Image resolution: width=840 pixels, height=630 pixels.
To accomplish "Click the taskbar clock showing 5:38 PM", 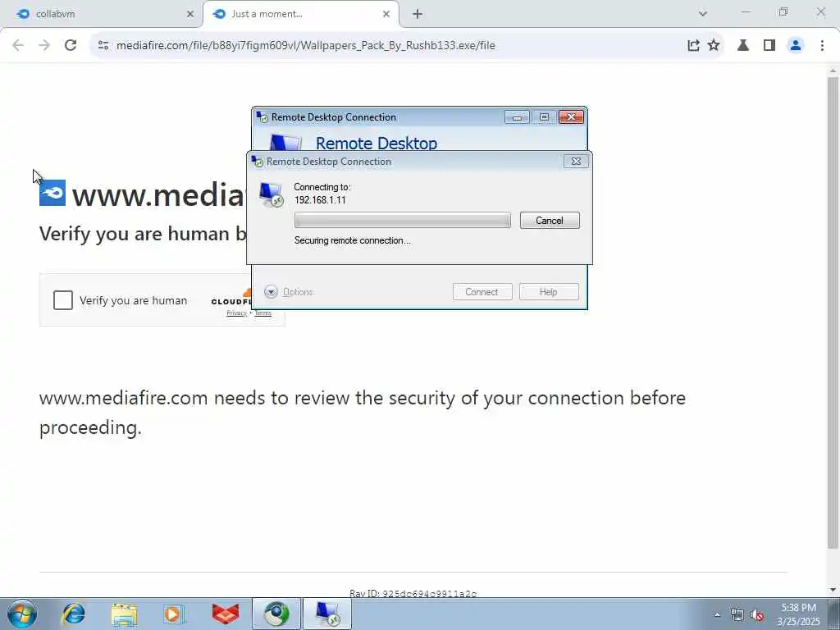I will pyautogui.click(x=798, y=614).
